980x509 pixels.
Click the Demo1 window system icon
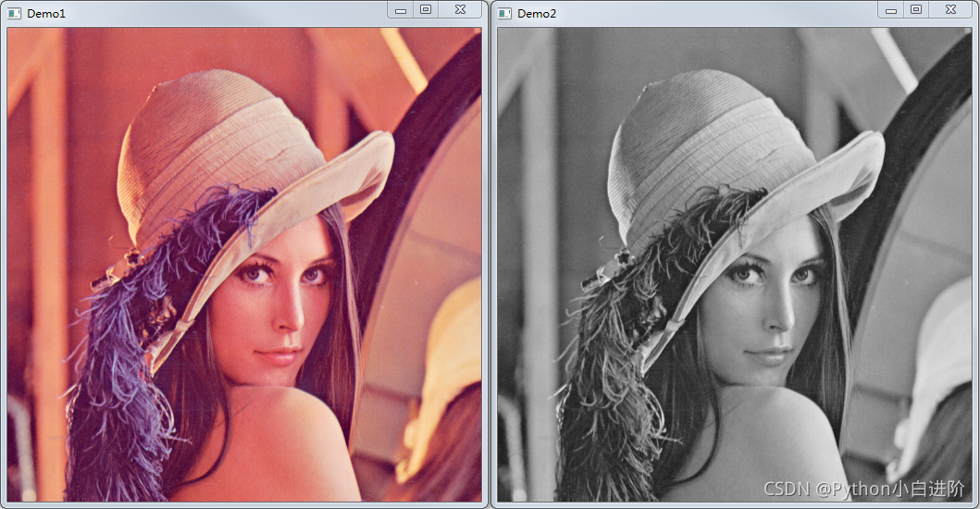(15, 14)
